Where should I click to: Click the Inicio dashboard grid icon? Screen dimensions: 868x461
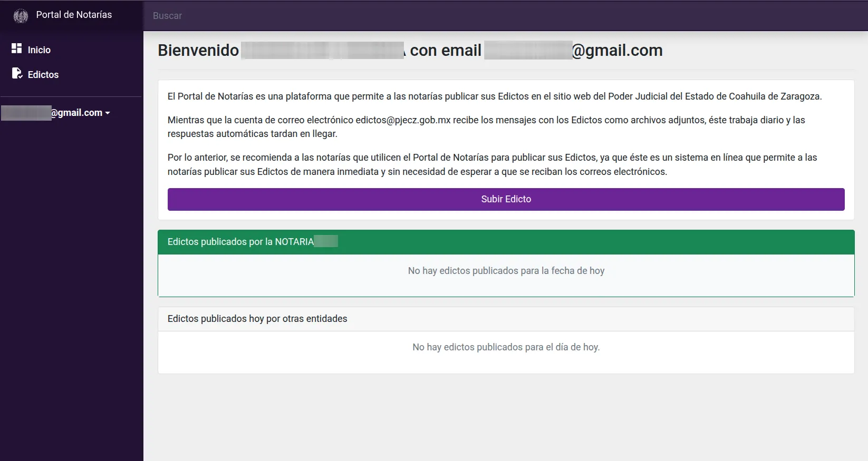pos(17,48)
